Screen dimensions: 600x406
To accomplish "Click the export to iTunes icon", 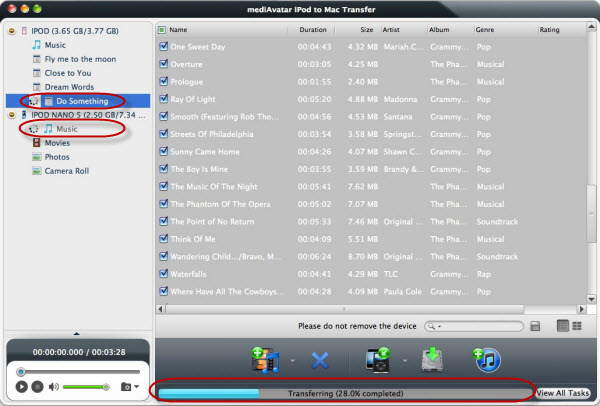I will pyautogui.click(x=487, y=360).
